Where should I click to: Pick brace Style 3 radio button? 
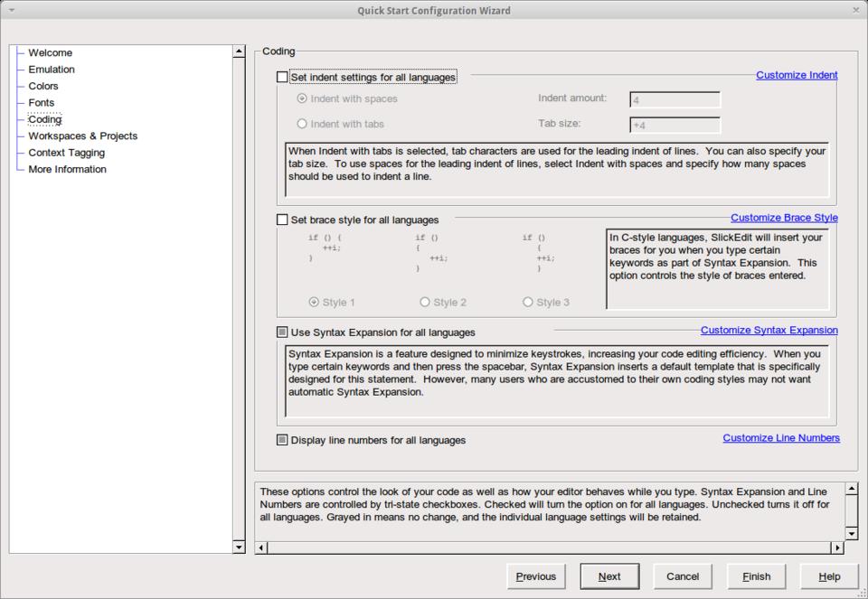[x=528, y=302]
